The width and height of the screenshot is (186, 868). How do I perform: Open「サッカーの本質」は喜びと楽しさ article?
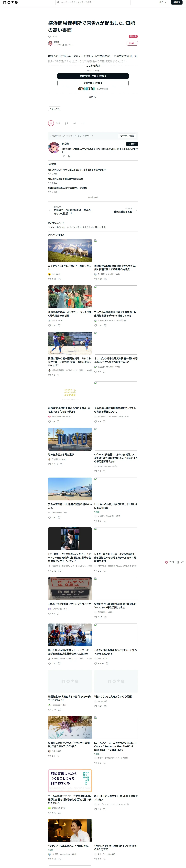tap(116, 506)
